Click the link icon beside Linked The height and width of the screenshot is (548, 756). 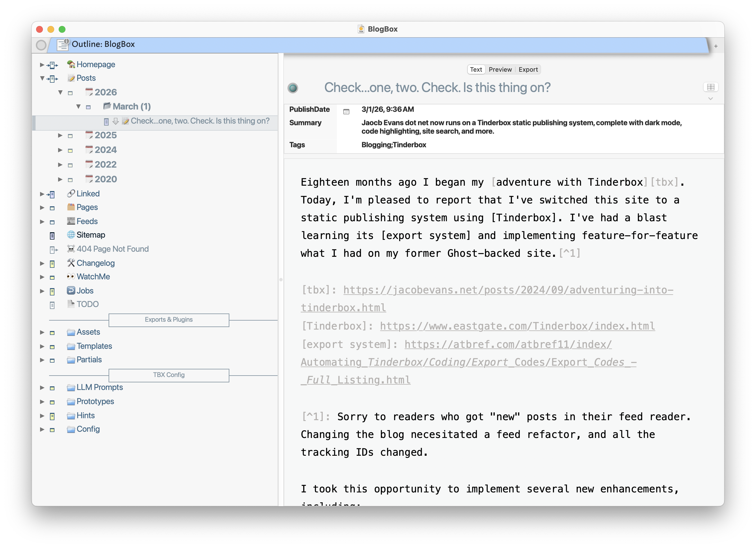point(71,194)
